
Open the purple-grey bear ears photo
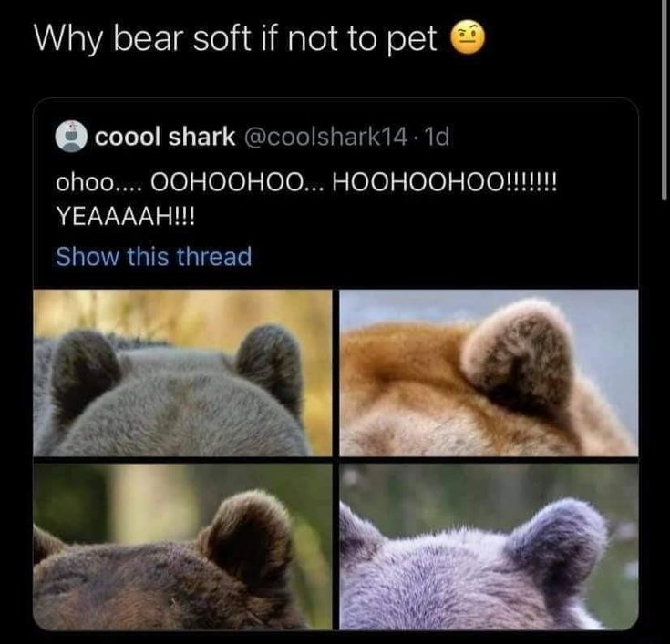(x=489, y=547)
